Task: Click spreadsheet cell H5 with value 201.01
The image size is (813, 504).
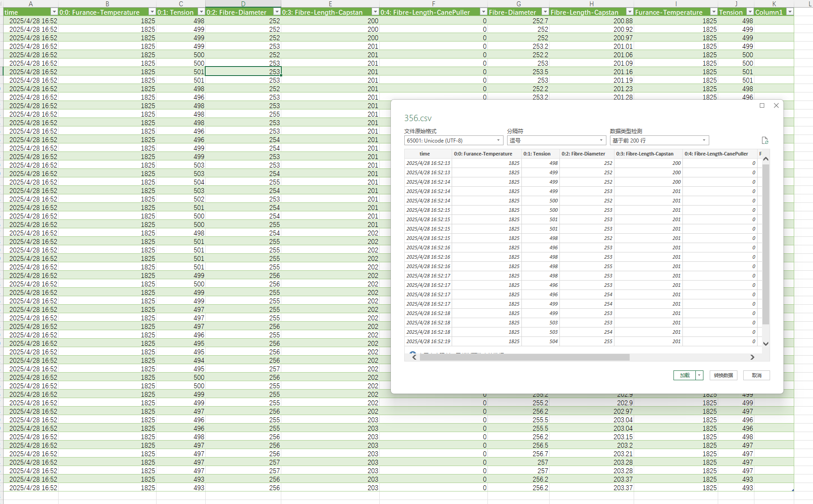Action: click(x=591, y=46)
